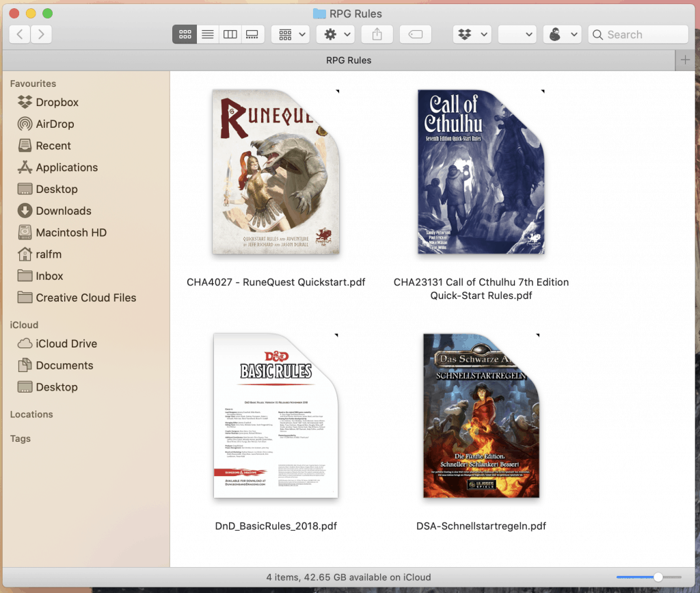Click the Share button

click(377, 34)
